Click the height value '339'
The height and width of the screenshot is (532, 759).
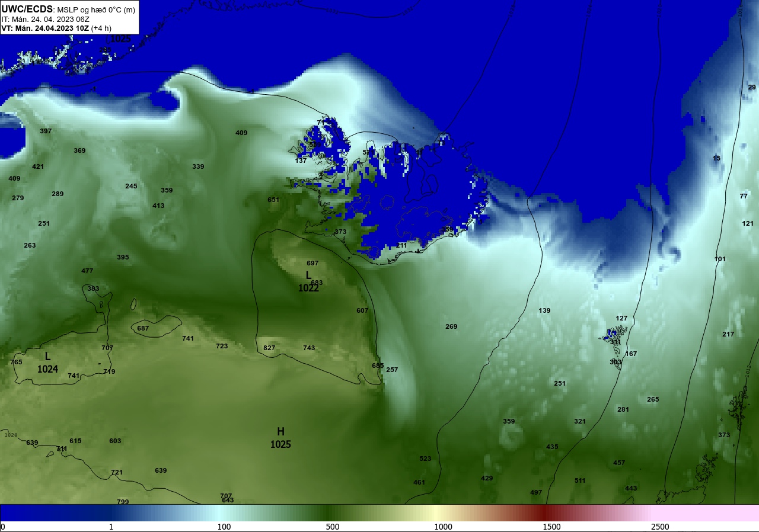(198, 166)
